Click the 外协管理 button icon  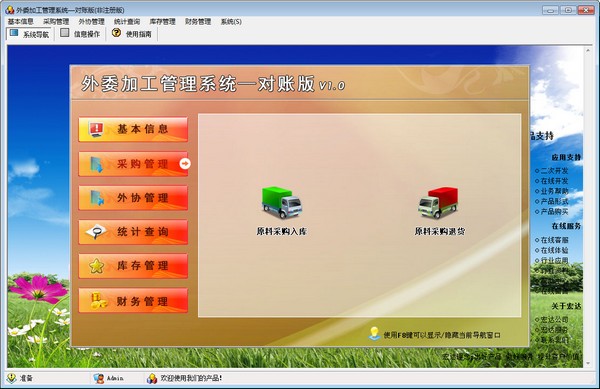tap(97, 199)
